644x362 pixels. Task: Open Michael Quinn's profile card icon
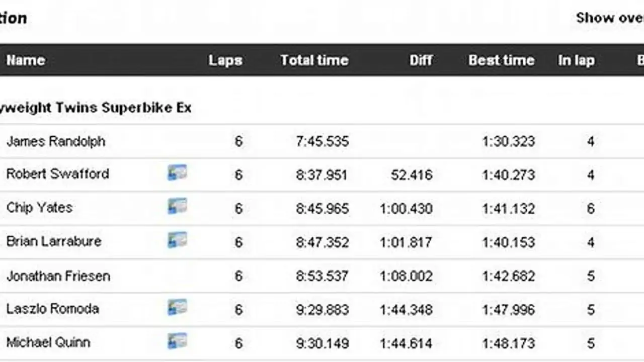pos(177,341)
